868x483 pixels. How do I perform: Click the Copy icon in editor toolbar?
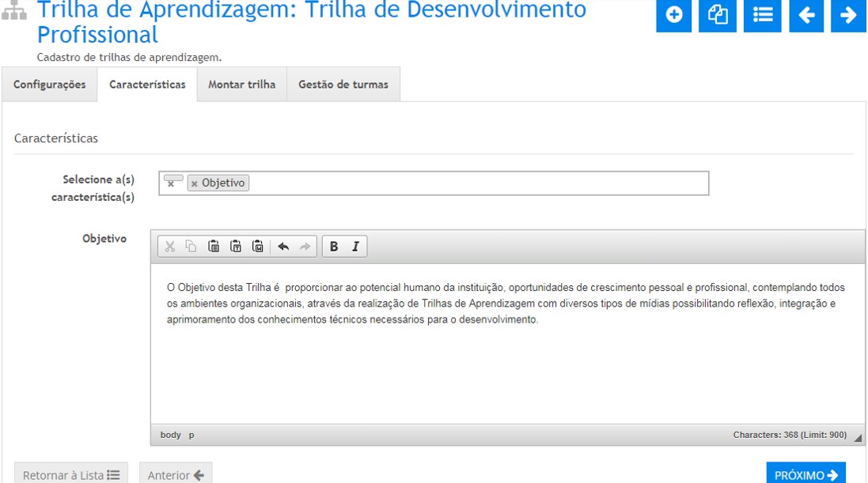coord(191,247)
